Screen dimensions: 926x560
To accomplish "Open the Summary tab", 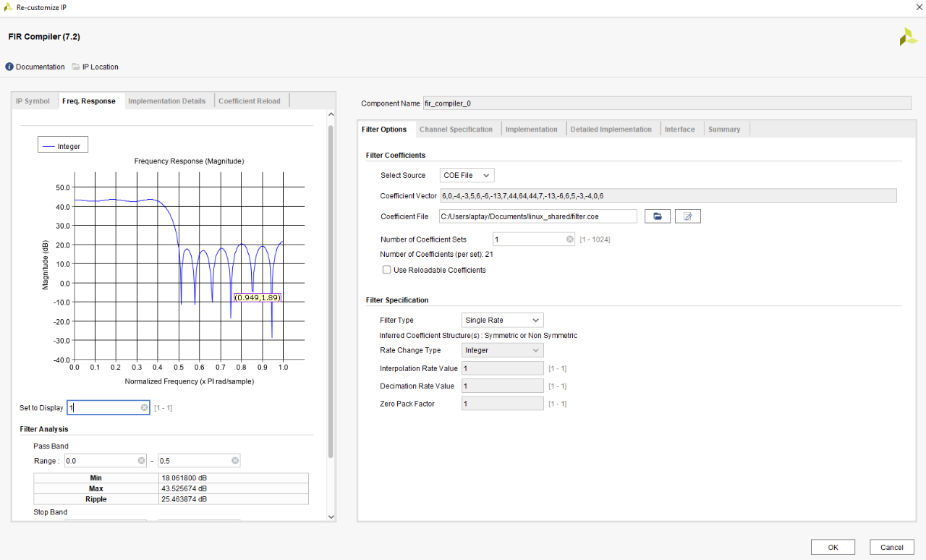I will (724, 129).
